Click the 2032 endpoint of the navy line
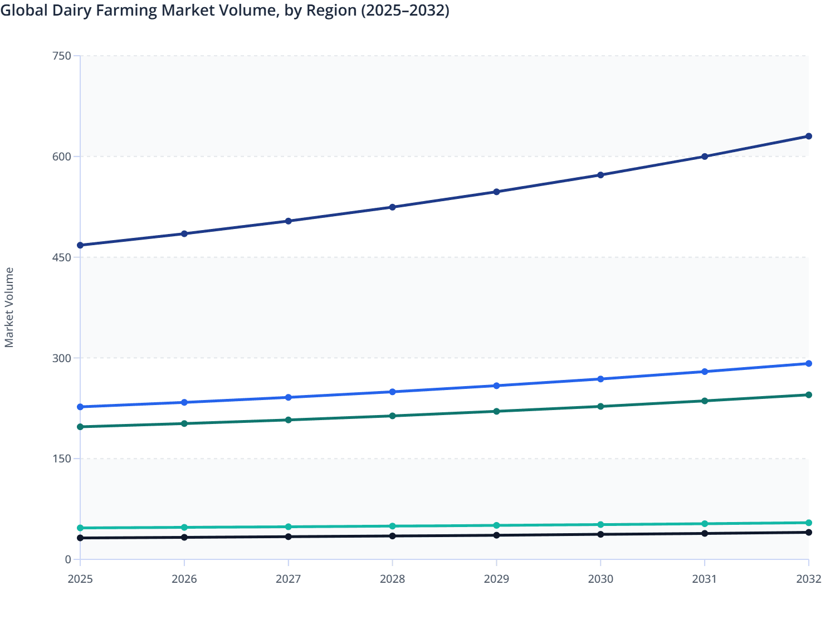The width and height of the screenshot is (840, 624). (809, 135)
